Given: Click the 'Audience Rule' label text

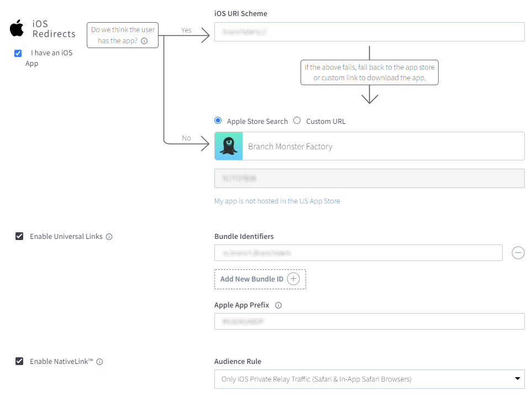Looking at the screenshot, I should tap(238, 361).
